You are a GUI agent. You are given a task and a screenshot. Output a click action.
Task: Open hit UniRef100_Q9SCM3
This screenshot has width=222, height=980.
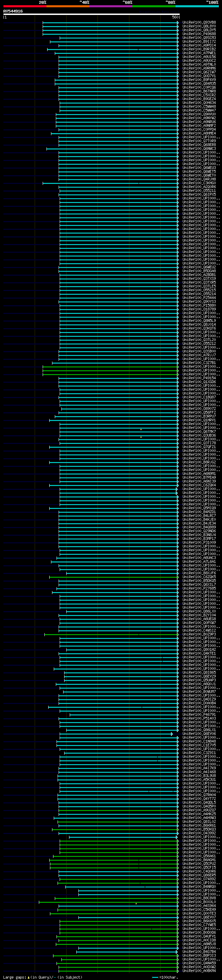199,38
